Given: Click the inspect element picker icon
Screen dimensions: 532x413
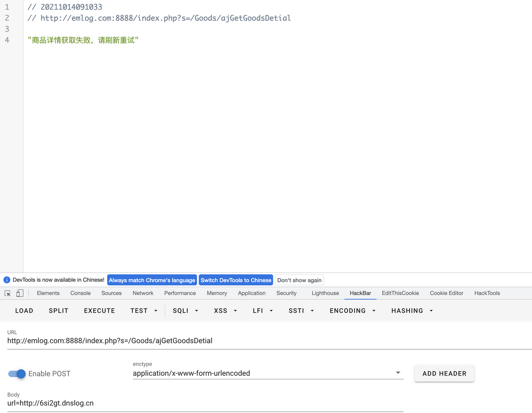Looking at the screenshot, I should [8, 294].
